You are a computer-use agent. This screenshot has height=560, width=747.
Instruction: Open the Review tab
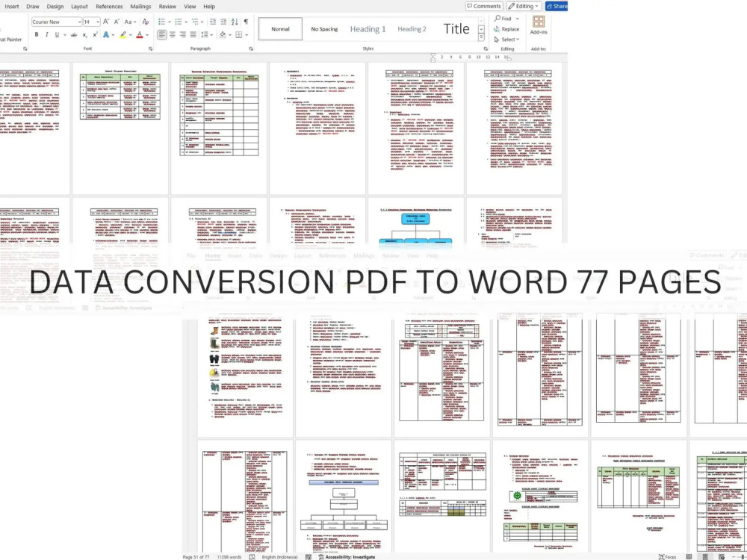point(167,7)
